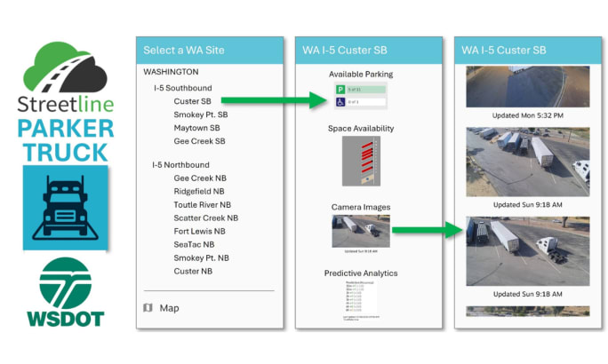The width and height of the screenshot is (608, 364).
Task: Select Smokey Pt. NB site
Action: pyautogui.click(x=201, y=257)
